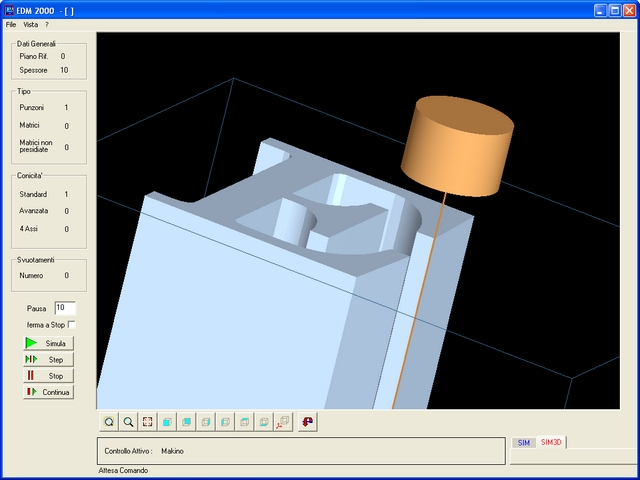
Task: Maximize the EDM 2000 window
Action: [x=615, y=11]
